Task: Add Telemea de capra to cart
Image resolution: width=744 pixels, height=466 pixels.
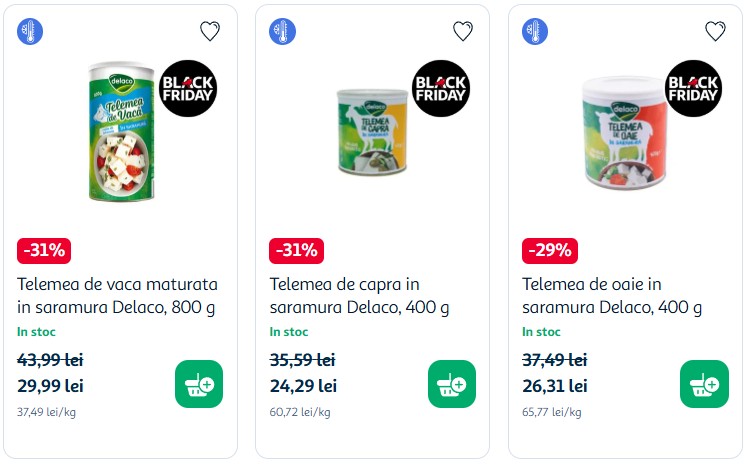Action: [x=452, y=384]
